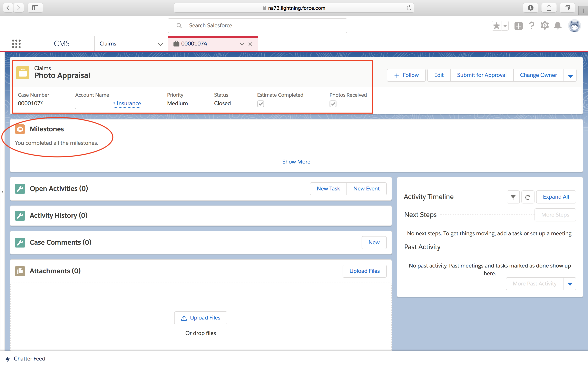Open the App Launcher grid icon
This screenshot has width=588, height=367.
[x=16, y=44]
